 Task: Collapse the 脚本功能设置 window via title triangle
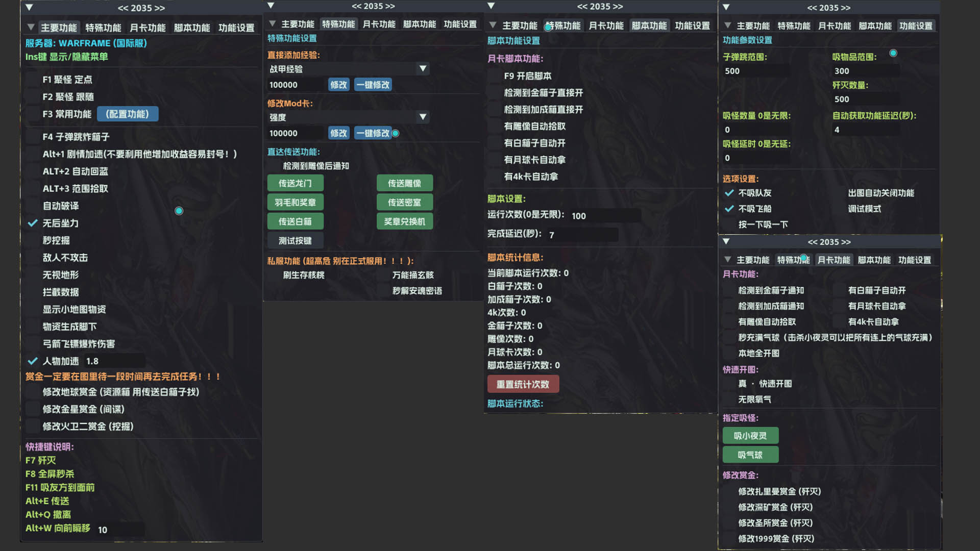tap(491, 6)
